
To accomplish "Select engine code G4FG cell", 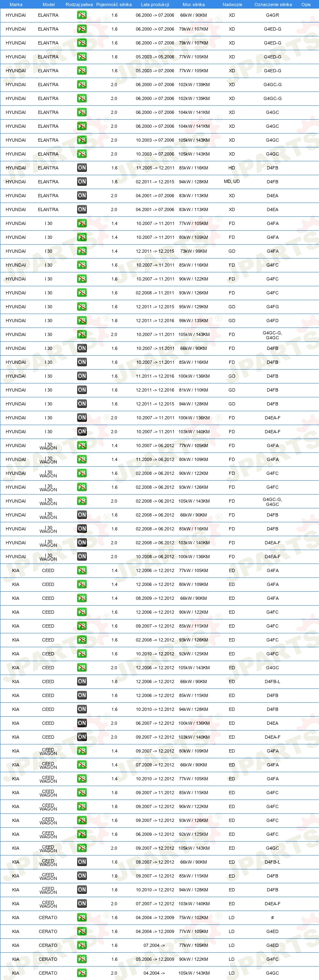I will 272,307.
